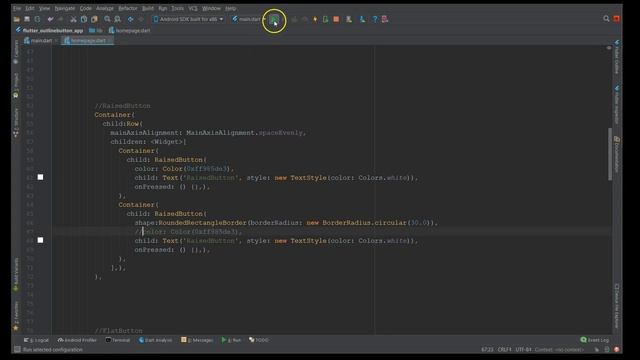
Task: Open the Build Variants tool window
Action: coord(16,274)
